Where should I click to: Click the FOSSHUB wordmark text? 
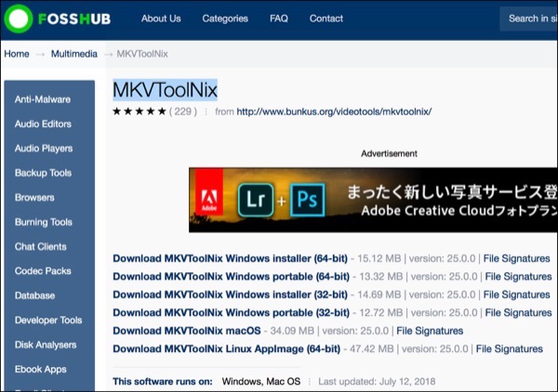click(x=74, y=19)
